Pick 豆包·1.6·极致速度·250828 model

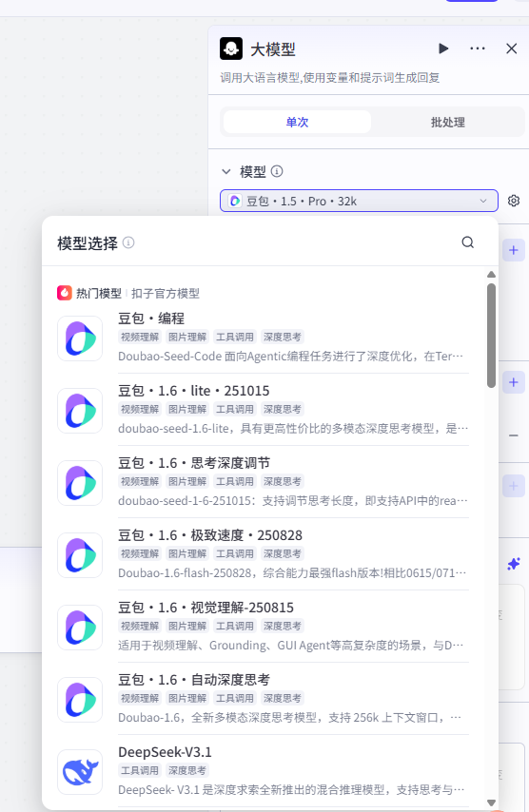click(x=263, y=554)
